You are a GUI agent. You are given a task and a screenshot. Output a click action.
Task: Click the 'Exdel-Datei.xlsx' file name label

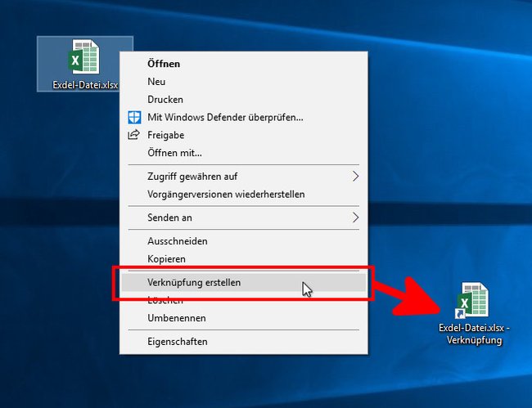(85, 85)
